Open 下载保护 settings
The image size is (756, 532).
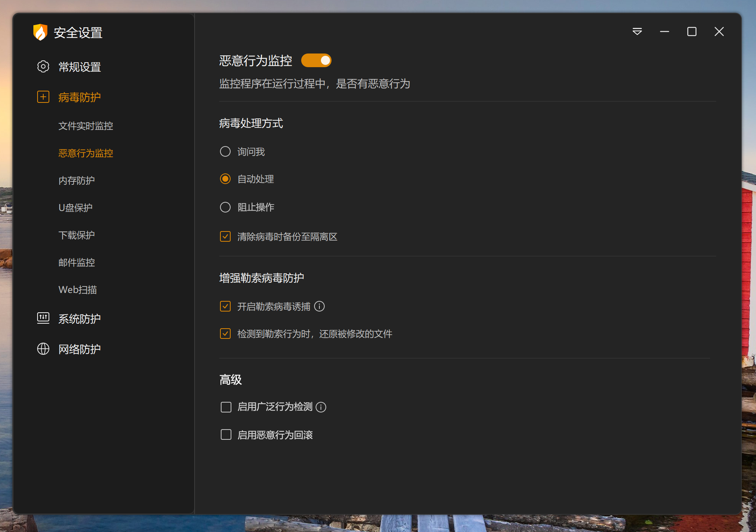pos(77,235)
